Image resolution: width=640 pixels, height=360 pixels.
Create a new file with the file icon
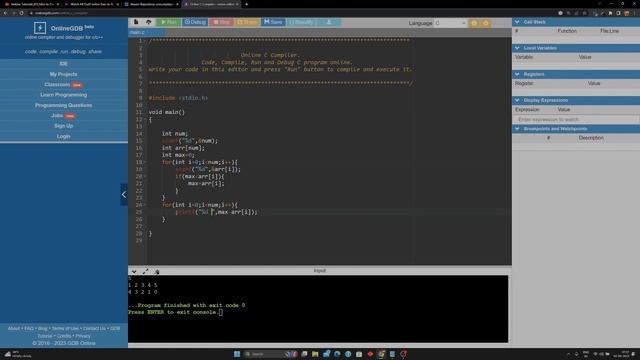pos(136,22)
